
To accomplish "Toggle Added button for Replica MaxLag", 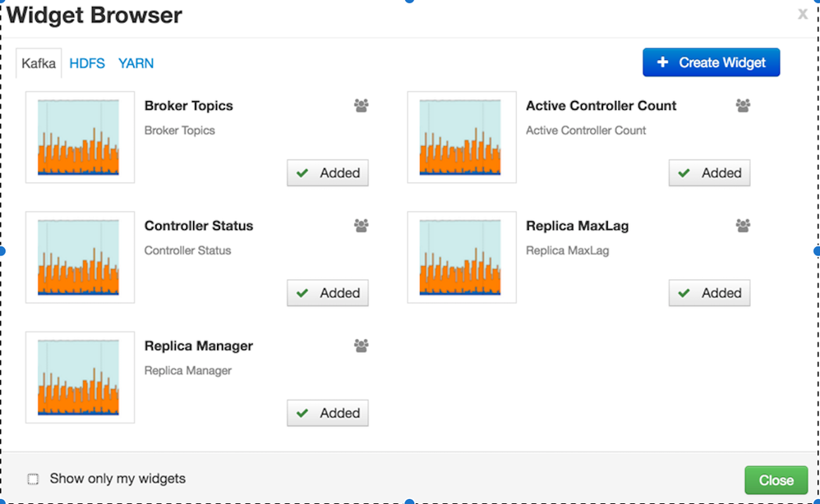I will 709,293.
